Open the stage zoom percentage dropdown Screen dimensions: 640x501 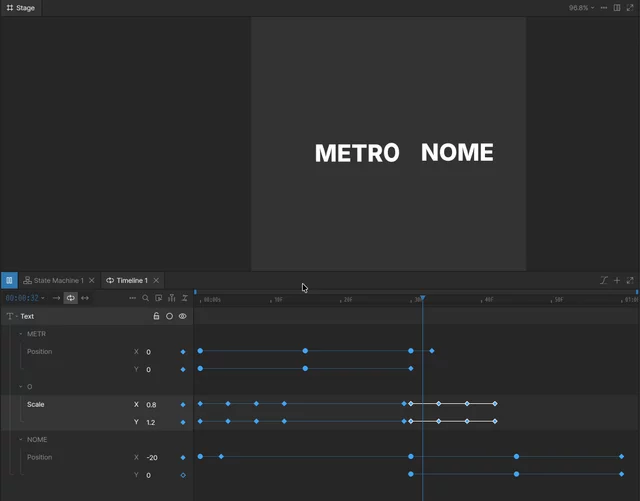[581, 8]
